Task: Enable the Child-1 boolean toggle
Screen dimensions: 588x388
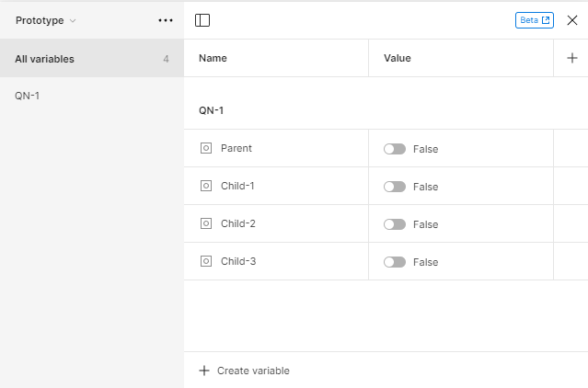Action: click(x=395, y=187)
